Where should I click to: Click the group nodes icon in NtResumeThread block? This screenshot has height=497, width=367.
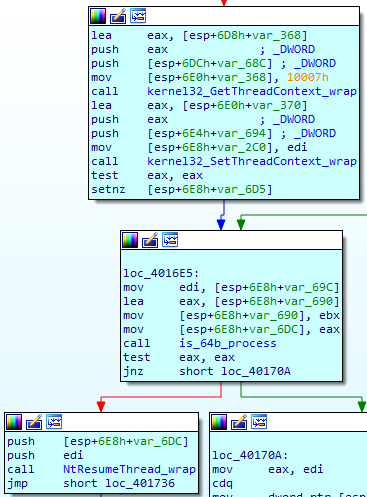pyautogui.click(x=54, y=422)
